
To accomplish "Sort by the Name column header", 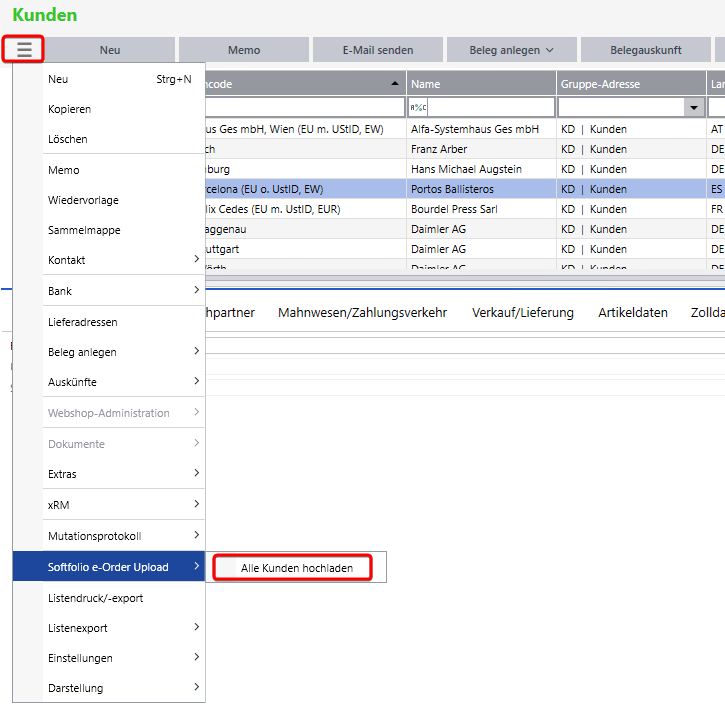I will tap(480, 84).
